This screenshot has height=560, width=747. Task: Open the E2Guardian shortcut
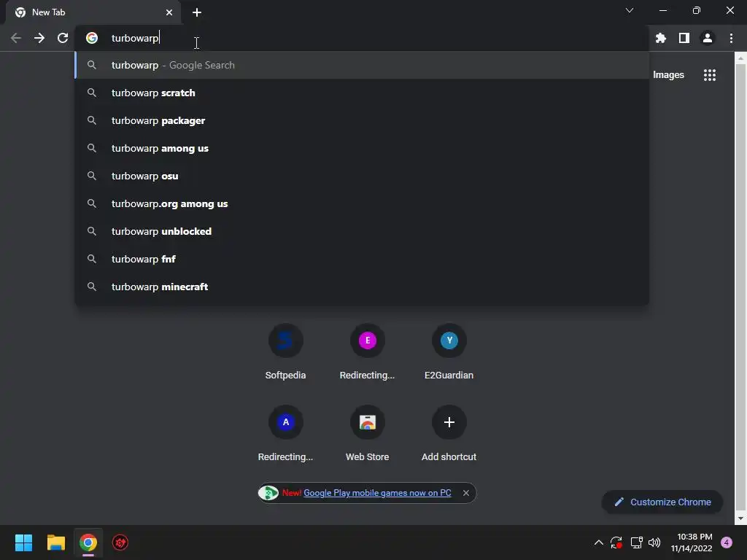coord(449,351)
